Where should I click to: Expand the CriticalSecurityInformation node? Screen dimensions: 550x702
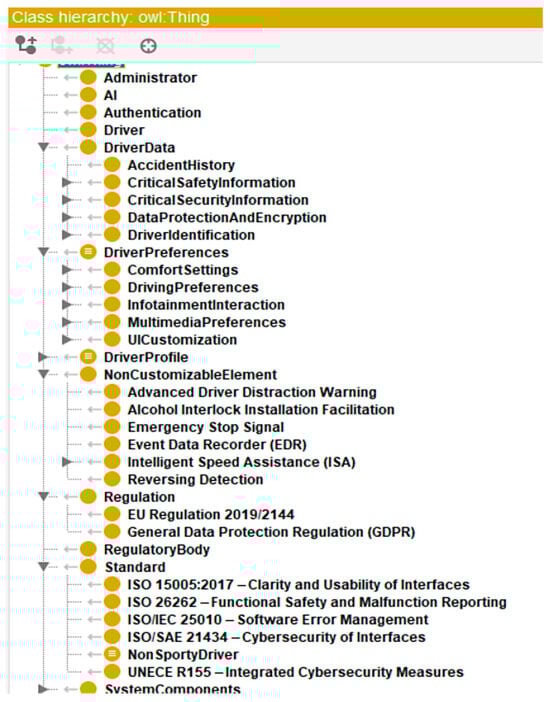67,200
